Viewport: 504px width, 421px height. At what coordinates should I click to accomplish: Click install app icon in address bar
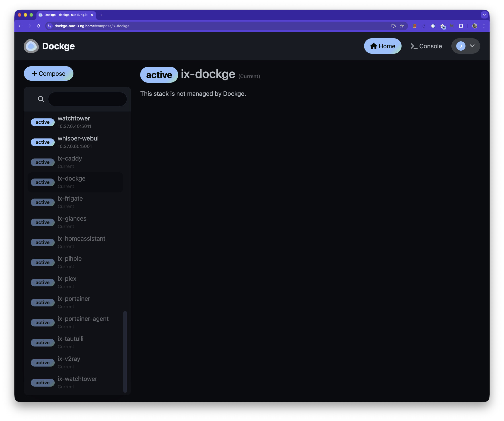pyautogui.click(x=393, y=26)
